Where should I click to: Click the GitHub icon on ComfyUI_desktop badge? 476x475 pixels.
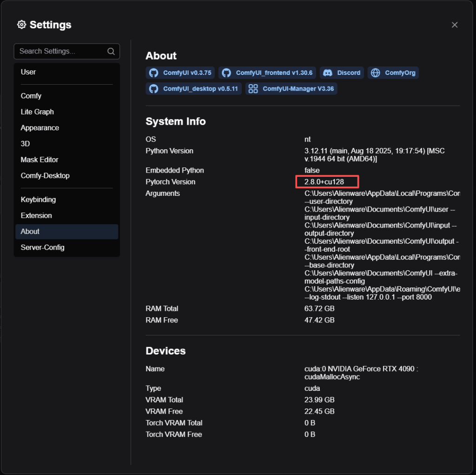154,89
